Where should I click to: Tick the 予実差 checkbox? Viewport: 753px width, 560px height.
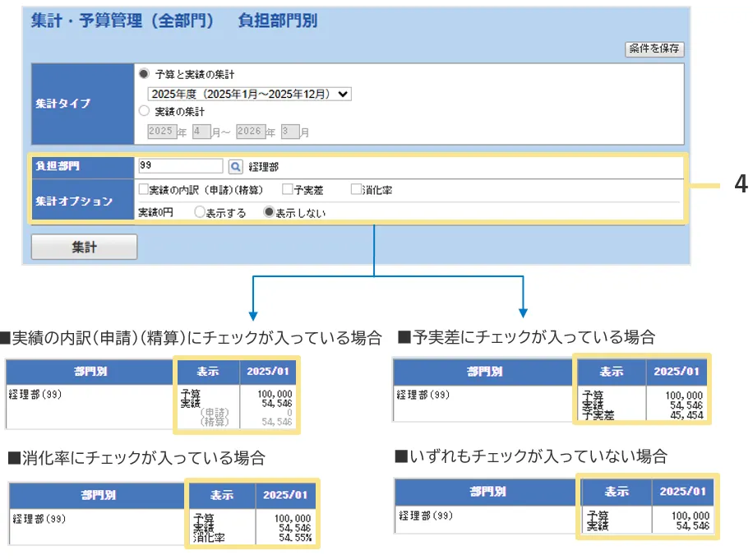(x=287, y=190)
